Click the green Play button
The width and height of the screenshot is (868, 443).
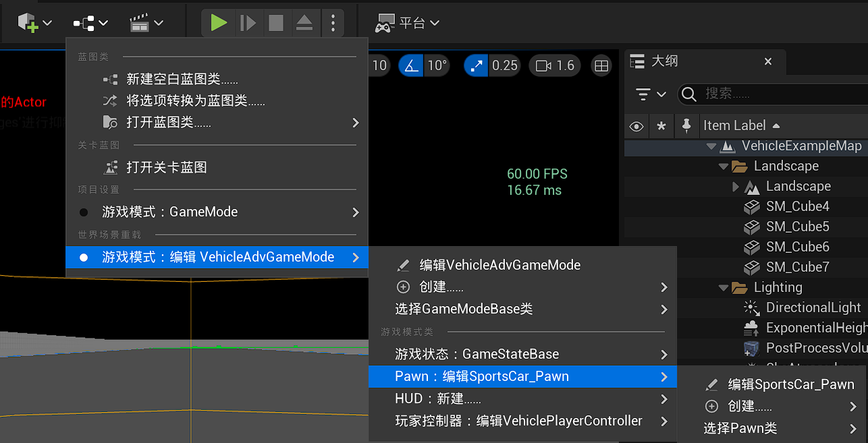click(218, 23)
